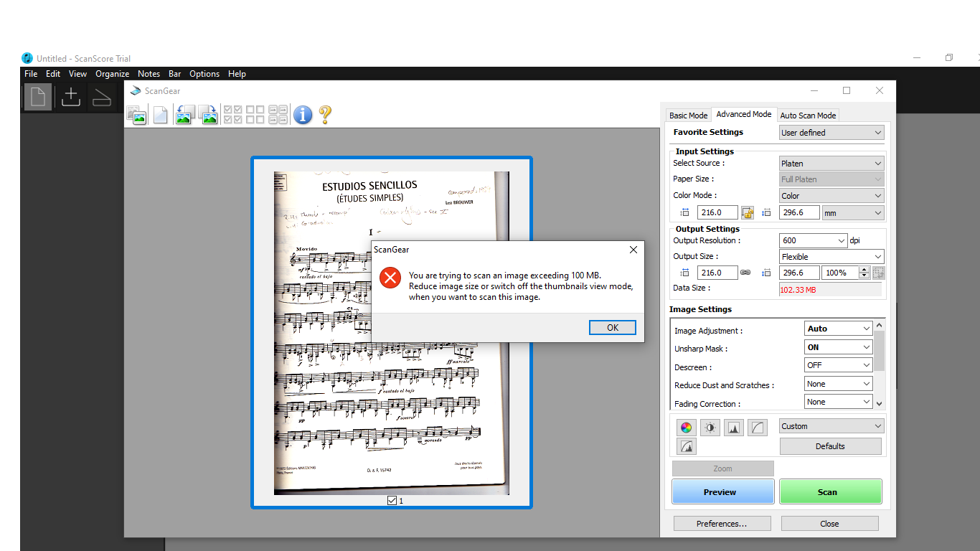Click the output width field showing 216.0
This screenshot has width=980, height=551.
coord(717,273)
